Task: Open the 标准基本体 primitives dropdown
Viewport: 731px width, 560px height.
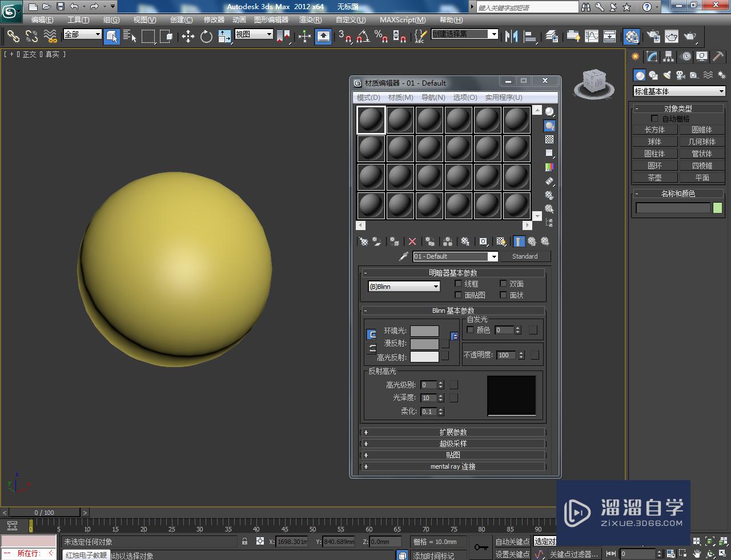Action: pos(679,91)
